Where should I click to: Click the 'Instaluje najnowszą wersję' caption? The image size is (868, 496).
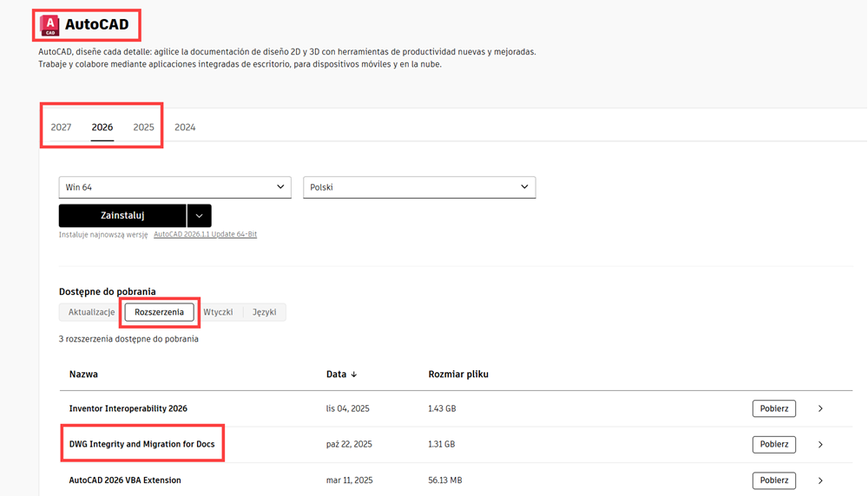pos(103,234)
